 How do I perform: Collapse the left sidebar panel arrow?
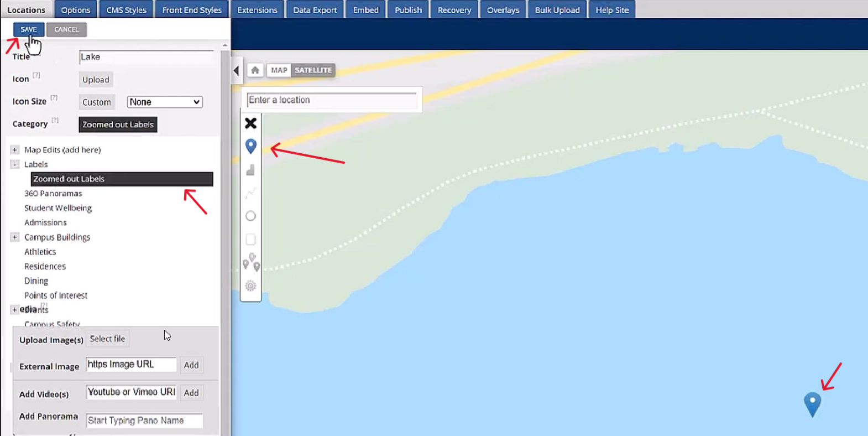pyautogui.click(x=237, y=71)
